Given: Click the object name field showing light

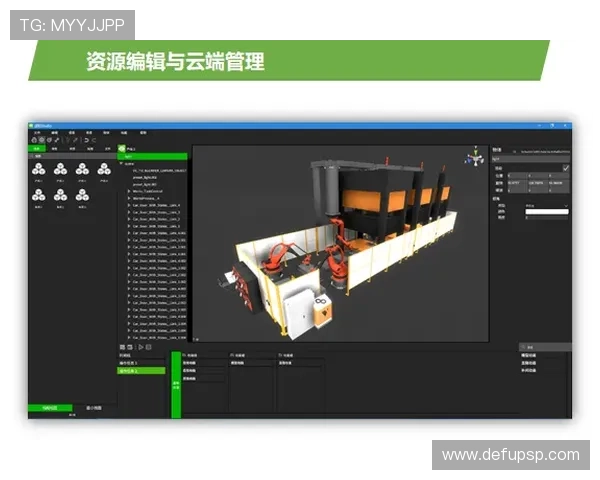Looking at the screenshot, I should pyautogui.click(x=531, y=158).
